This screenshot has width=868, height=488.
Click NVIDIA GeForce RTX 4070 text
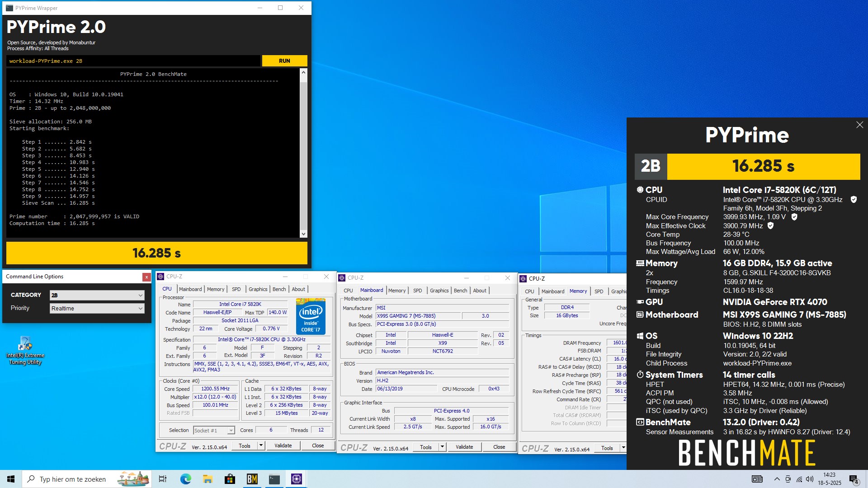click(775, 302)
